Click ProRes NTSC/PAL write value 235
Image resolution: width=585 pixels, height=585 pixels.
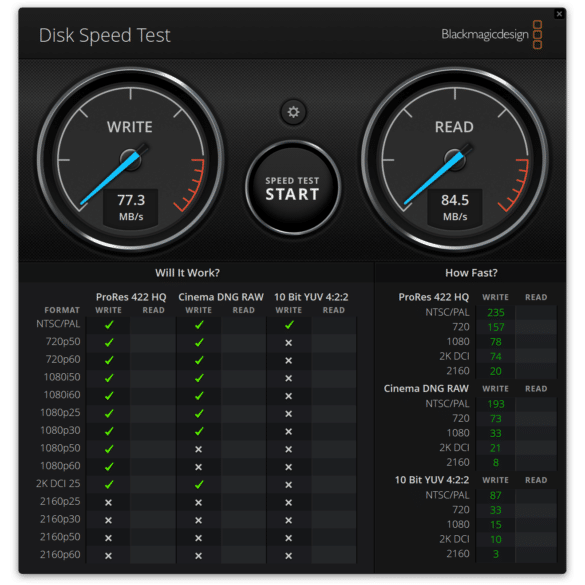496,313
